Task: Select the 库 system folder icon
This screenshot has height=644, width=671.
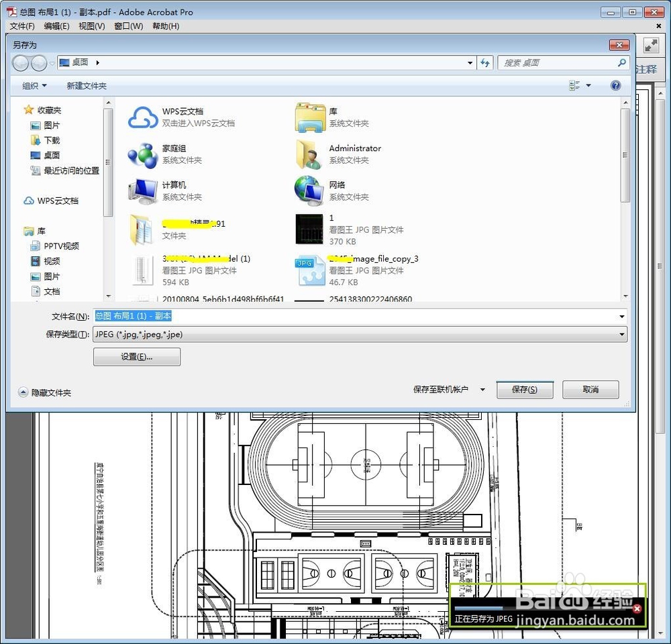Action: point(310,117)
